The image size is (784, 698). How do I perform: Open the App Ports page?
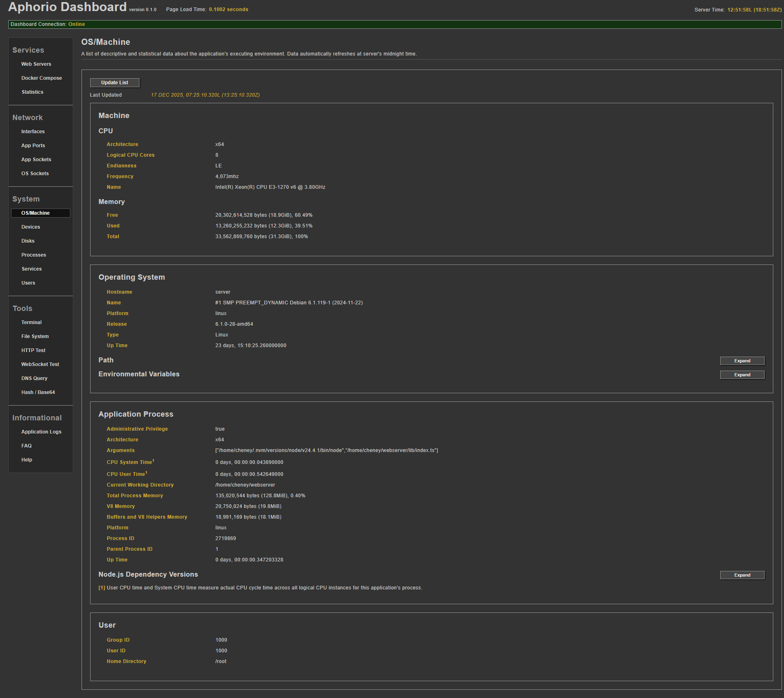pos(33,146)
